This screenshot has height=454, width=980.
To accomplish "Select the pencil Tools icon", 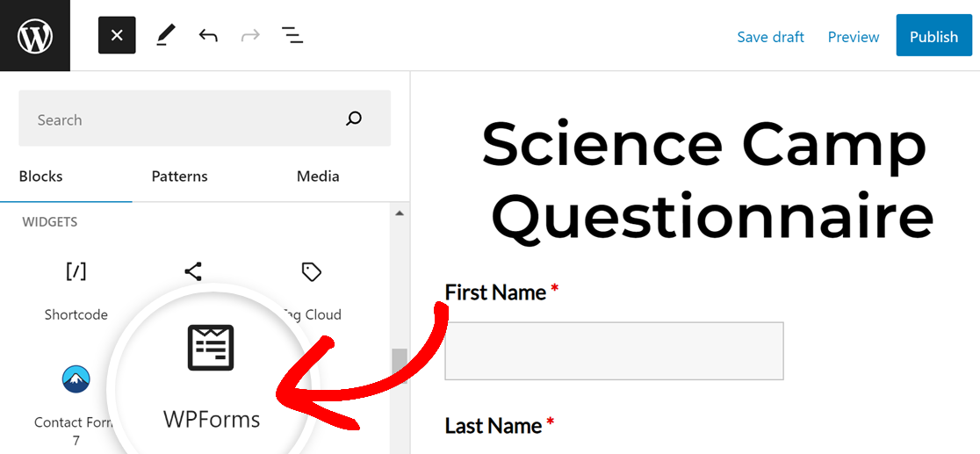I will tap(165, 36).
